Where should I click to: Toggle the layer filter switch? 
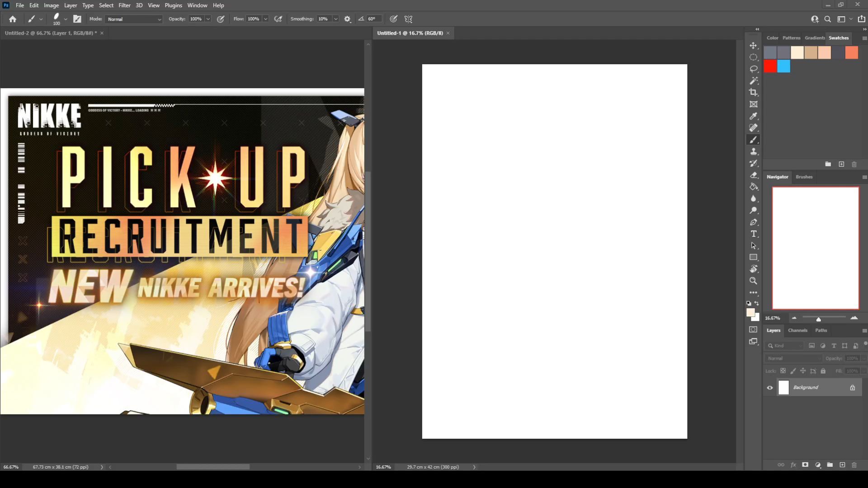click(x=865, y=344)
